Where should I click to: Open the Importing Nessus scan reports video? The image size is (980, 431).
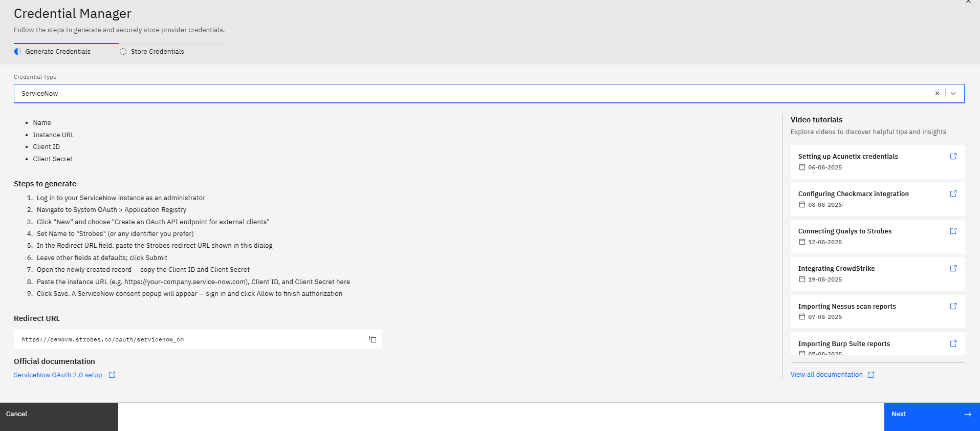(x=877, y=311)
